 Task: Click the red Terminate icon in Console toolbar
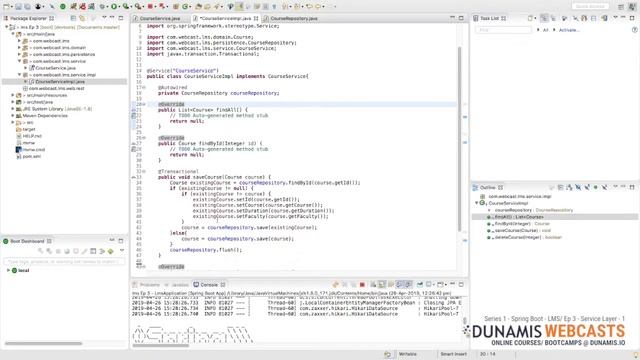click(362, 284)
